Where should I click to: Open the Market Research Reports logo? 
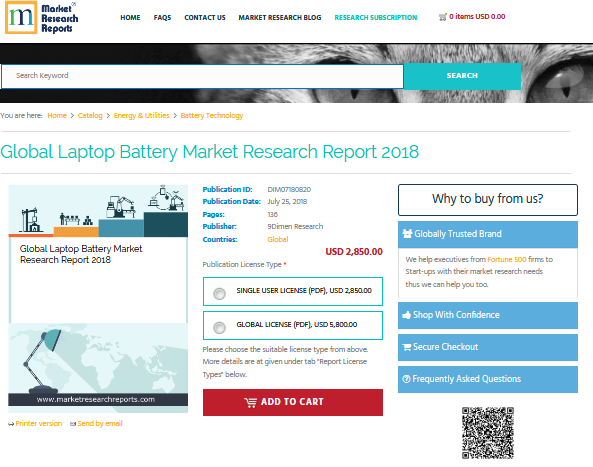pyautogui.click(x=42, y=18)
